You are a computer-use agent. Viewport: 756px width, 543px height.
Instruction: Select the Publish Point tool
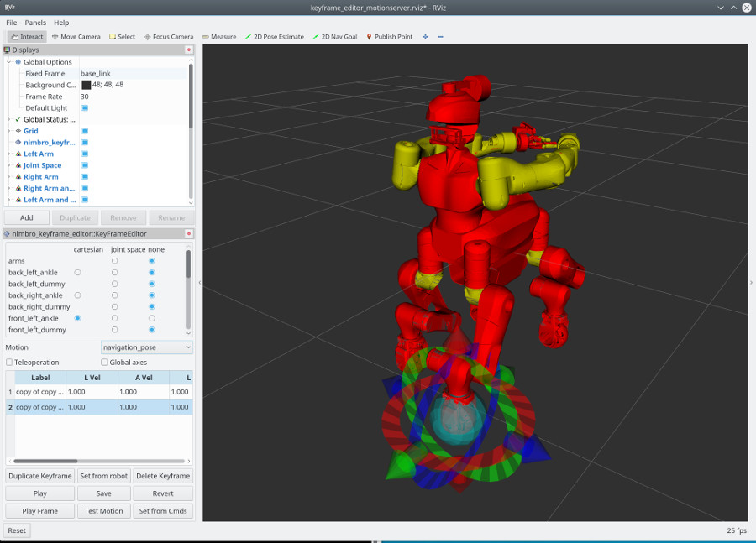point(389,37)
